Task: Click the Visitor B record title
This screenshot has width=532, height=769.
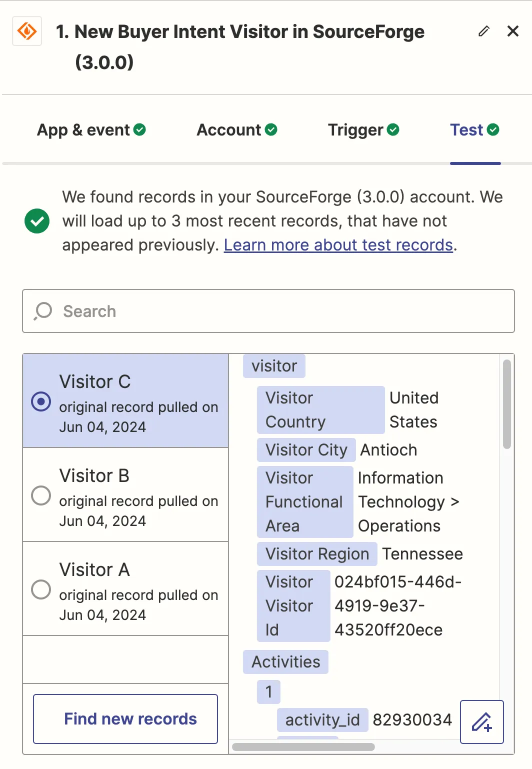Action: tap(94, 476)
